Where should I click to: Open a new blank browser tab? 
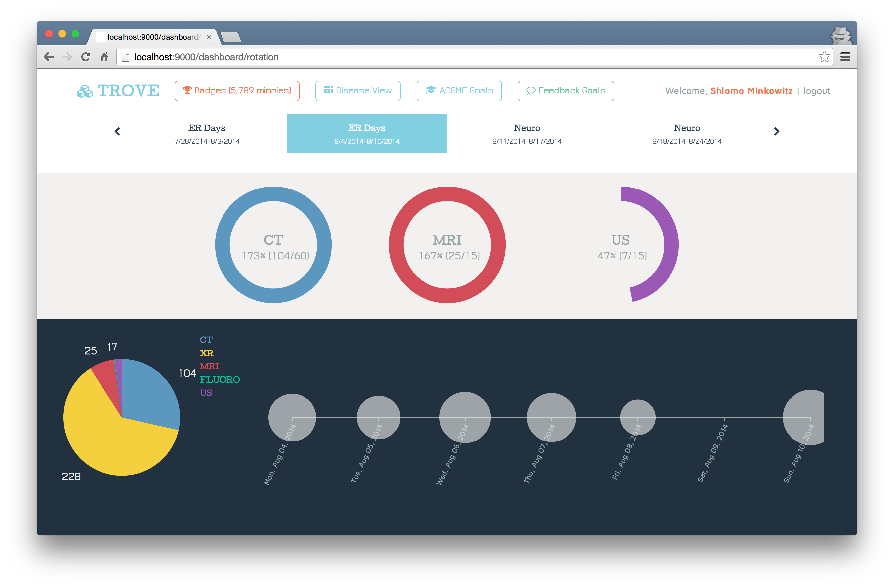tap(231, 37)
